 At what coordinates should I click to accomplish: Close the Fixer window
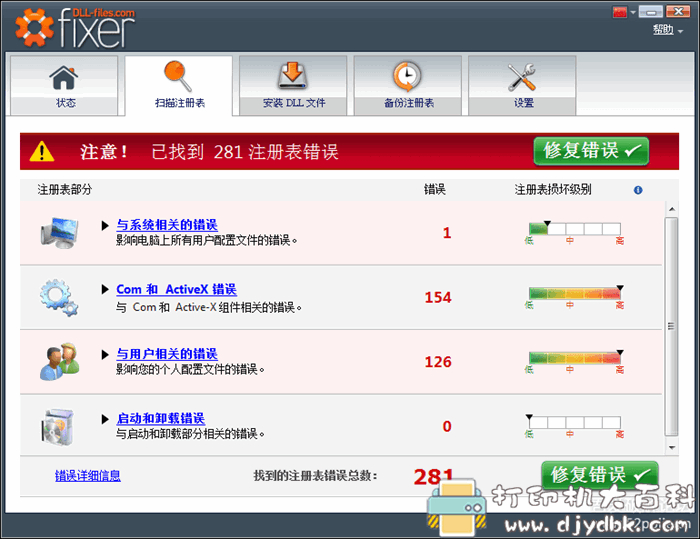click(678, 12)
